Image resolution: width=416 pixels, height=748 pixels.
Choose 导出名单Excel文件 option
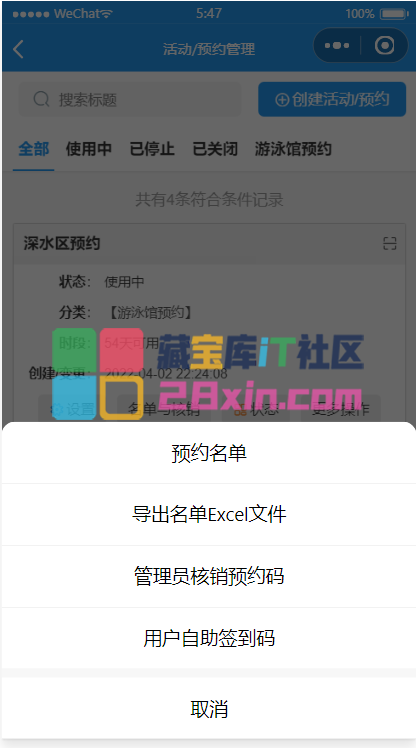[208, 514]
